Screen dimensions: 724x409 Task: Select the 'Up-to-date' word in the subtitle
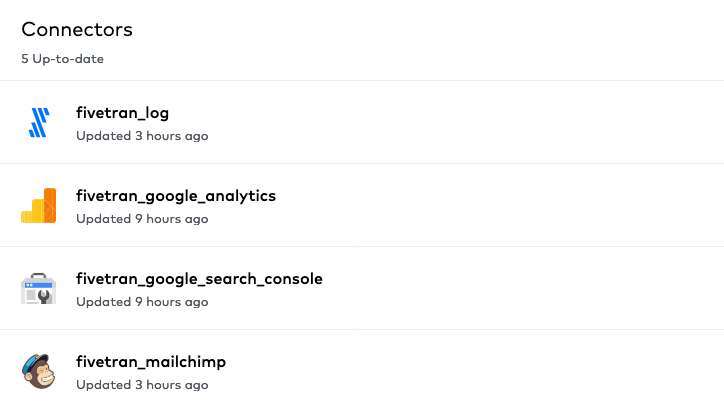coord(68,59)
